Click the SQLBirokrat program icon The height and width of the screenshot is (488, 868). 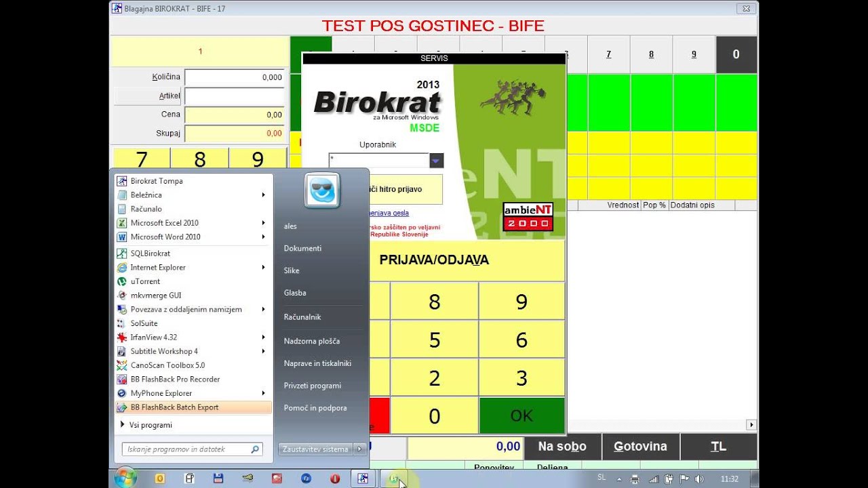(122, 253)
